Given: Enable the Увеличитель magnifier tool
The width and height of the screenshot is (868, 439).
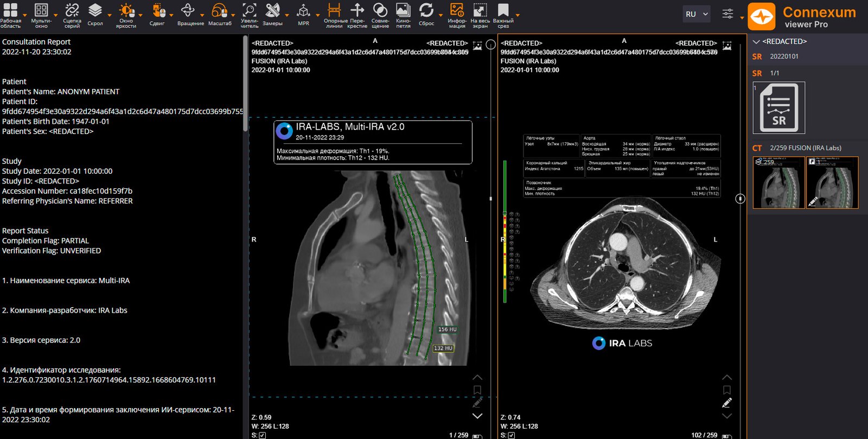Looking at the screenshot, I should (250, 15).
